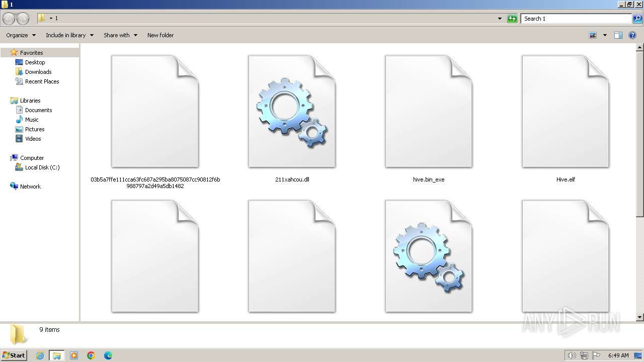Click the search magnifier icon
This screenshot has width=644, height=362.
637,19
